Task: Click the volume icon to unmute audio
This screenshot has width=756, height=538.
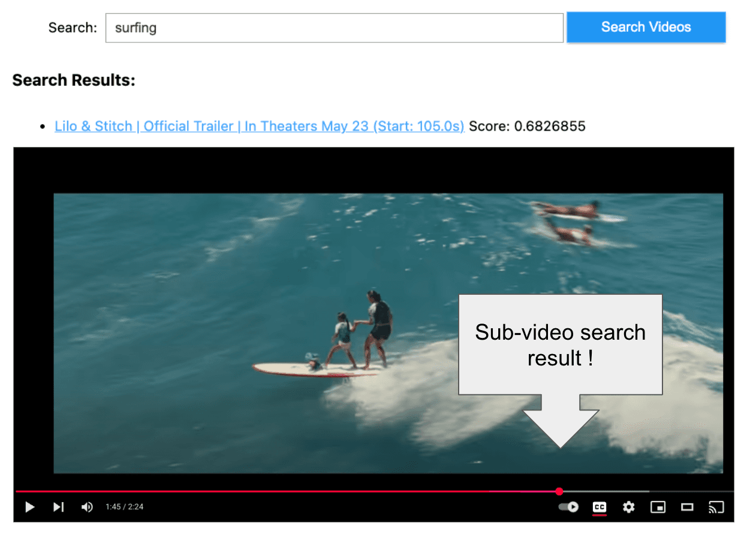Action: click(86, 507)
